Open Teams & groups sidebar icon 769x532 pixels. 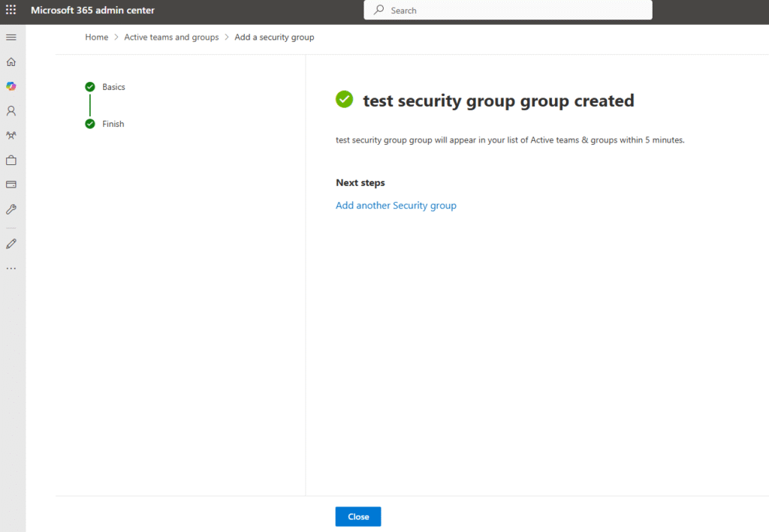click(x=11, y=136)
